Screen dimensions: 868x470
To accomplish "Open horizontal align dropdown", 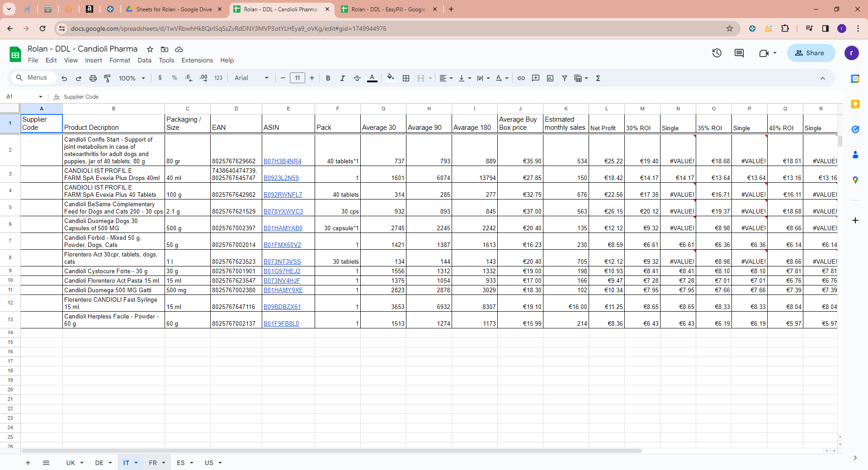I will [x=446, y=78].
